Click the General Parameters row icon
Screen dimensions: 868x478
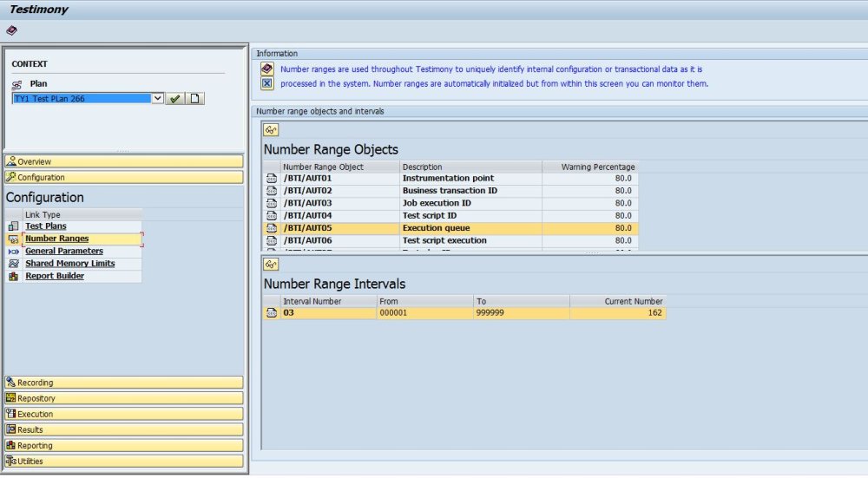coord(13,252)
